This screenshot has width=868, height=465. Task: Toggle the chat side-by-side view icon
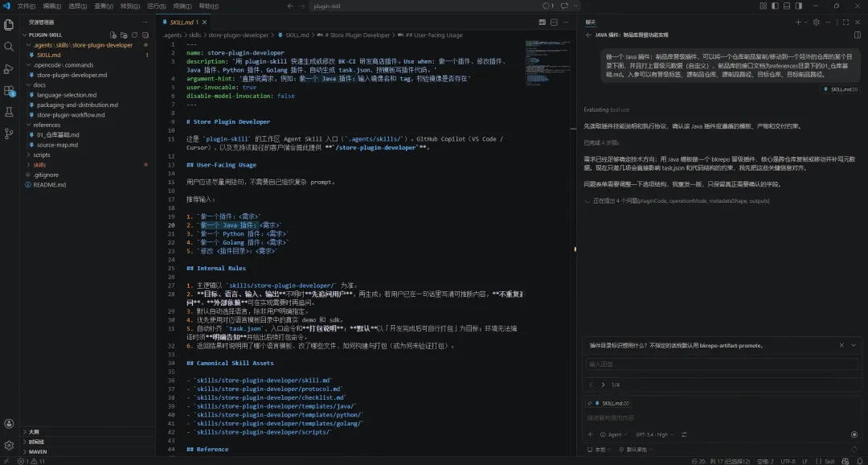858,35
